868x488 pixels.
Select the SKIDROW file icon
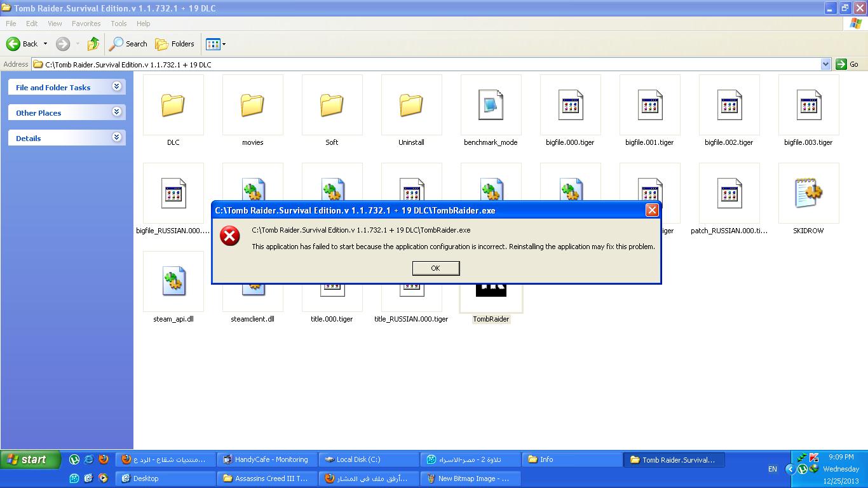pyautogui.click(x=809, y=193)
